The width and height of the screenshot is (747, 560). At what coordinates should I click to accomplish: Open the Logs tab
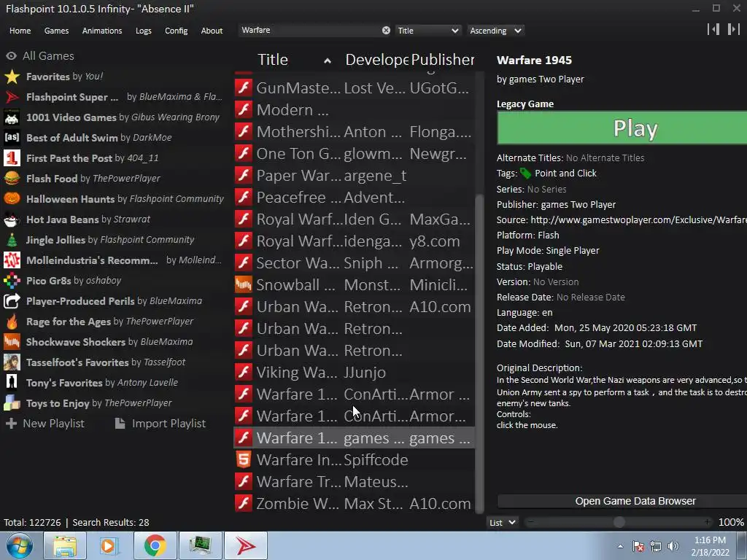click(144, 31)
